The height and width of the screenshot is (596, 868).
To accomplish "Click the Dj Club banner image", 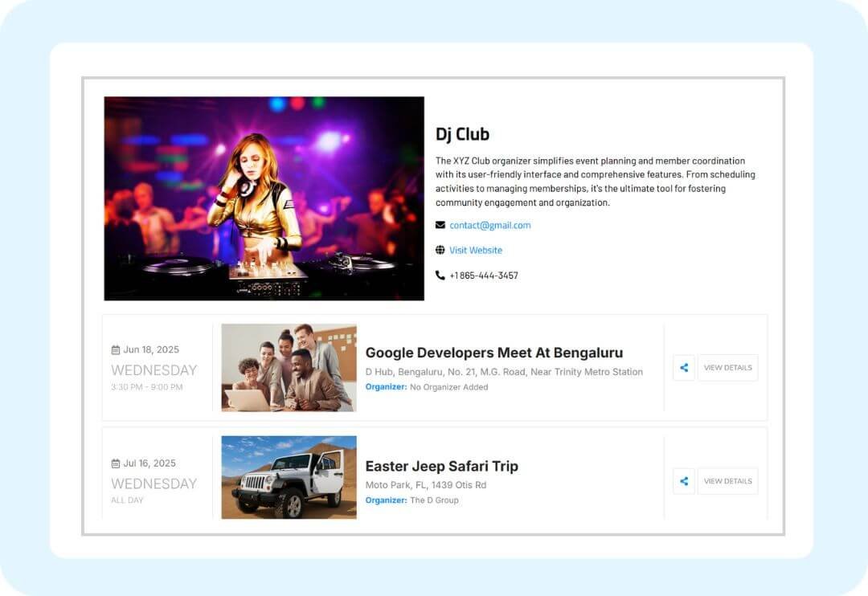I will point(264,198).
